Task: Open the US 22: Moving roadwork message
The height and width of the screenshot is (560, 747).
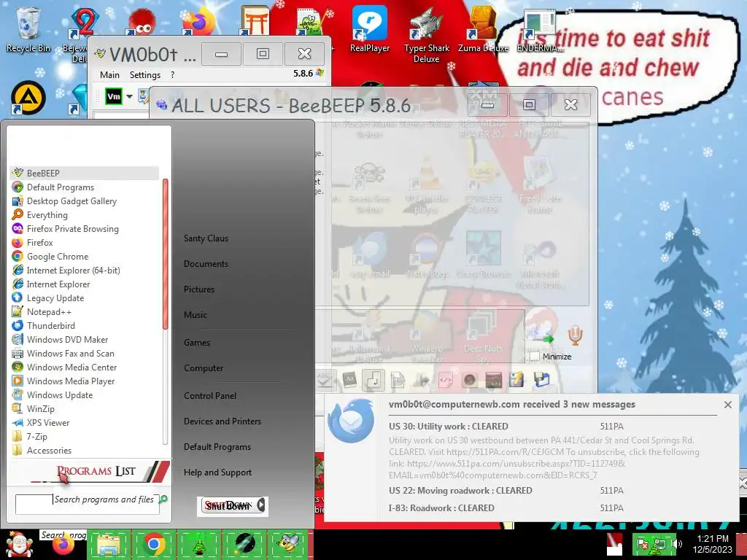Action: 460,491
